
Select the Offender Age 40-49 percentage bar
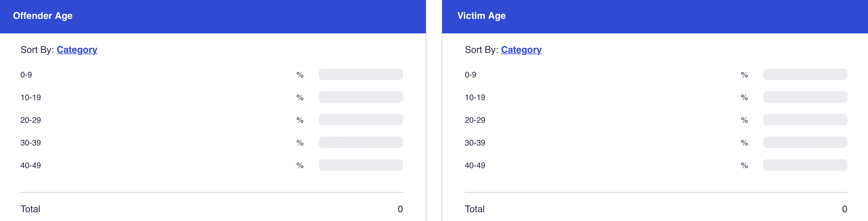point(361,165)
